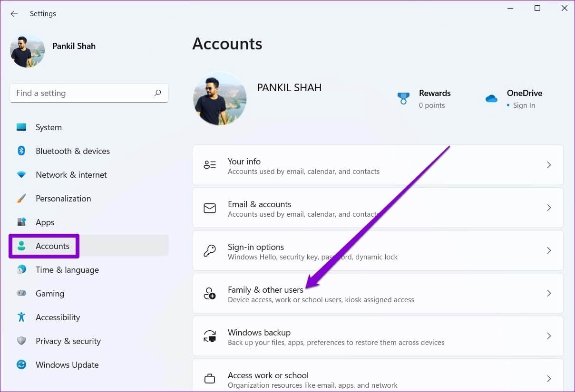Click the search magnifier icon
575x392 pixels.
(158, 93)
